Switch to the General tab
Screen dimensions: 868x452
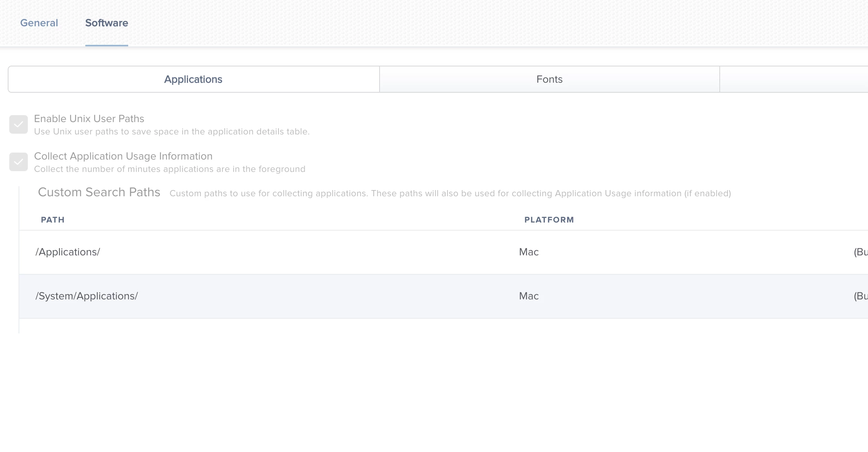[x=39, y=23]
